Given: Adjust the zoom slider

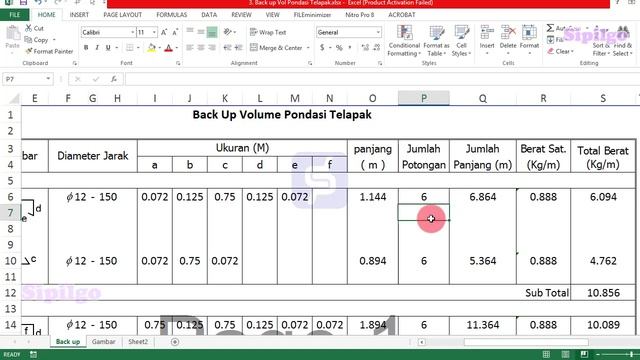Looking at the screenshot, I should [631, 354].
